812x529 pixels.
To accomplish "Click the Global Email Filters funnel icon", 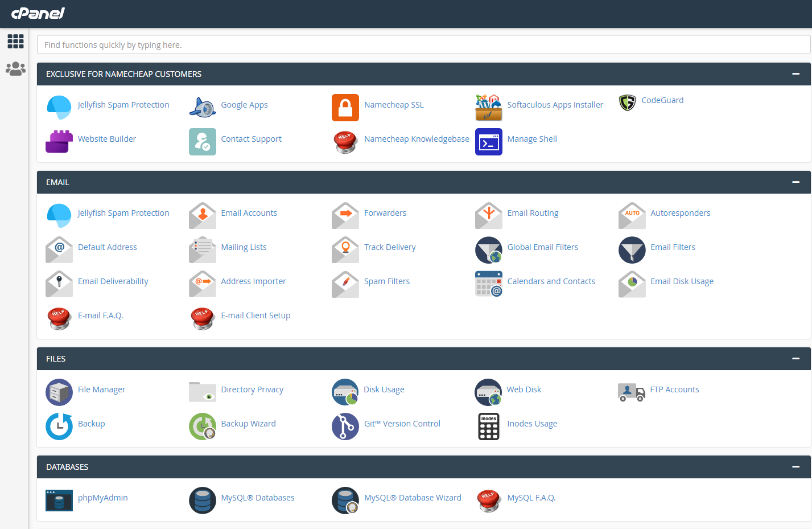I will pyautogui.click(x=489, y=250).
